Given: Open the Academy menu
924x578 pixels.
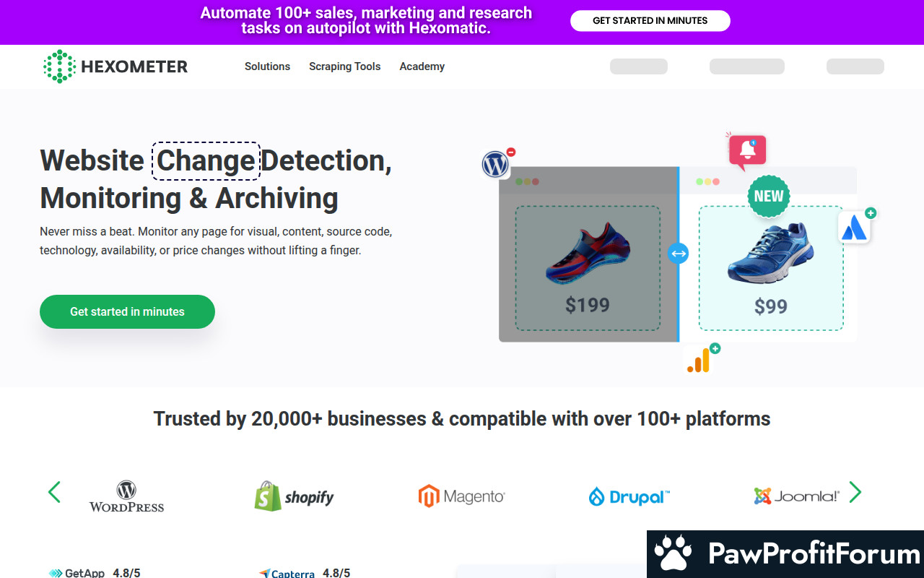Looking at the screenshot, I should tap(422, 66).
